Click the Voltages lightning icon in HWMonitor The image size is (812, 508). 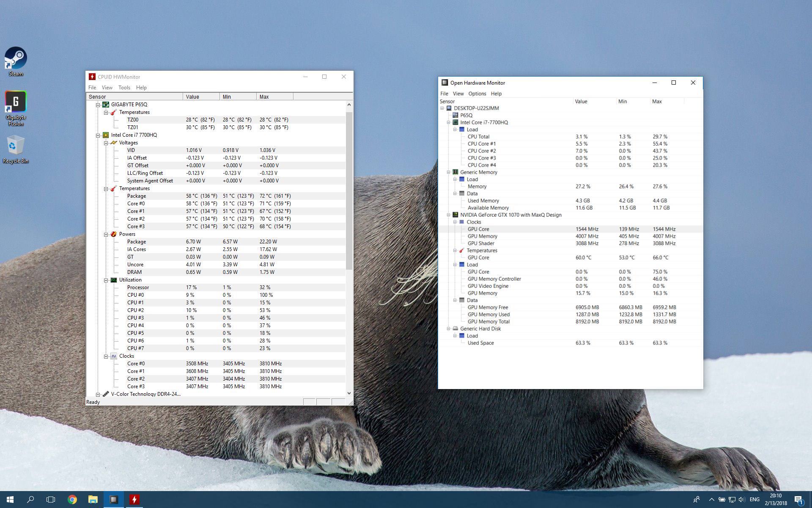coord(113,143)
